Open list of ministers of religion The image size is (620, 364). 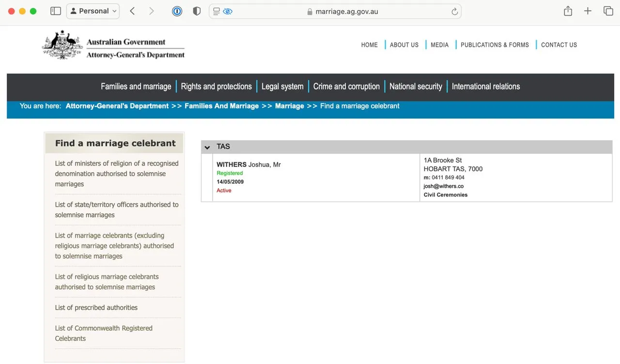pos(117,174)
